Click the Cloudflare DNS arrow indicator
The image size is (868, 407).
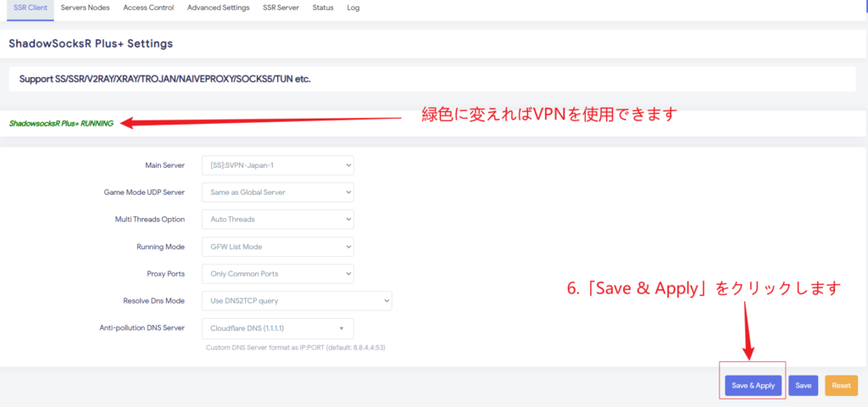pyautogui.click(x=341, y=328)
